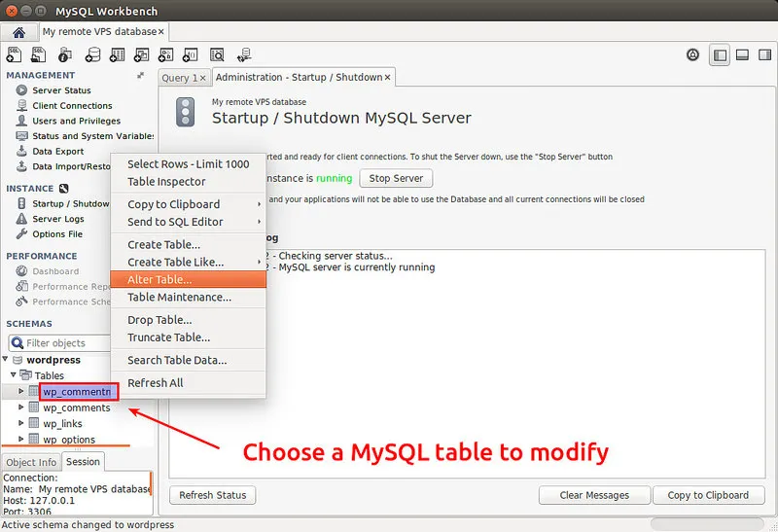The height and width of the screenshot is (532, 778).
Task: Choose Refresh All from context menu
Action: pos(188,383)
